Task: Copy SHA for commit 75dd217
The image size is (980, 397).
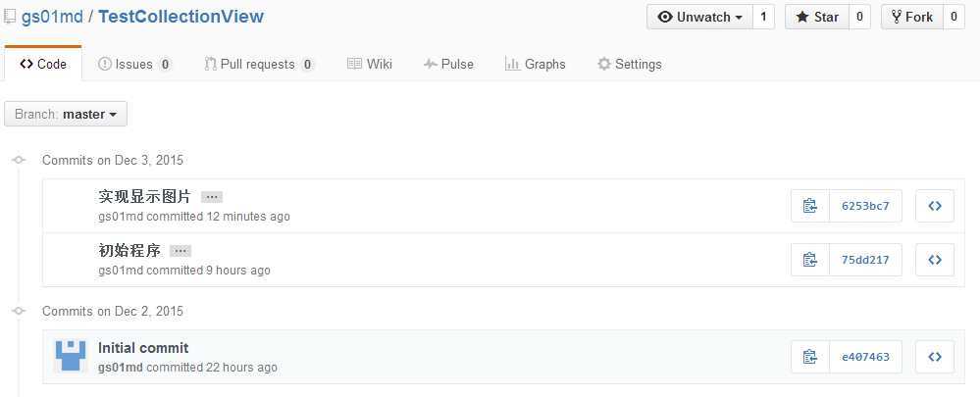Action: click(810, 260)
